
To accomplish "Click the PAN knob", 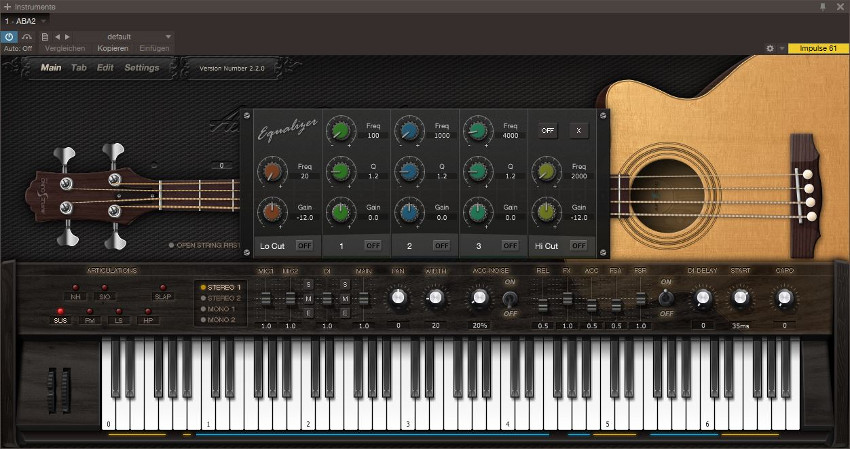I will 398,298.
